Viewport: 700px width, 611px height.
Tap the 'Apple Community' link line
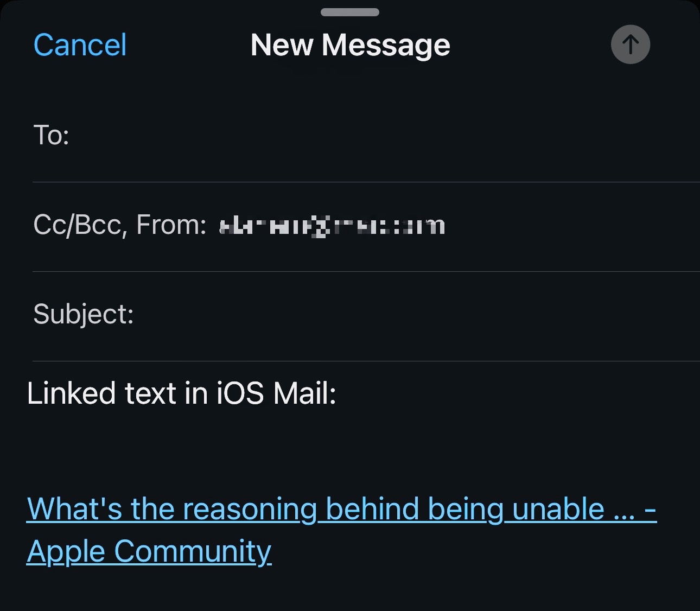(x=149, y=552)
